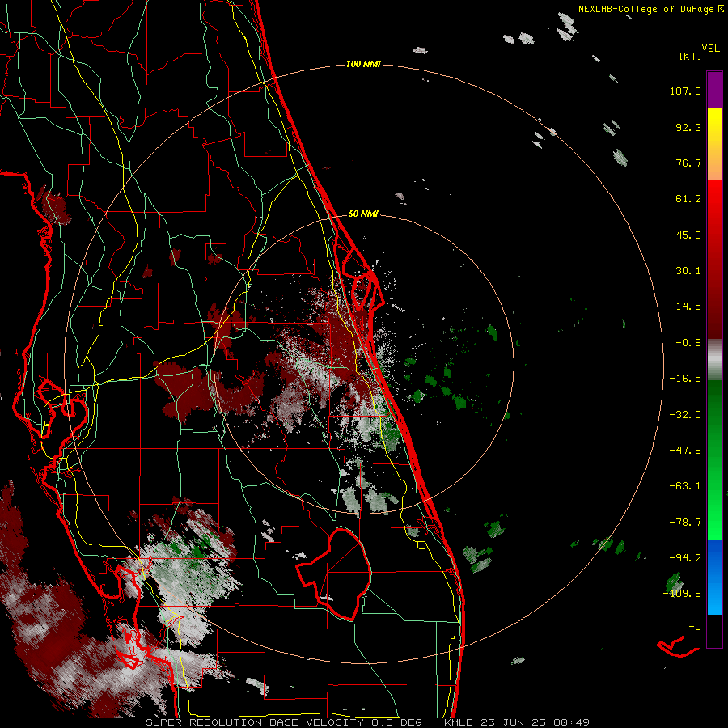Click the 50 NMI range ring label

coord(363,214)
